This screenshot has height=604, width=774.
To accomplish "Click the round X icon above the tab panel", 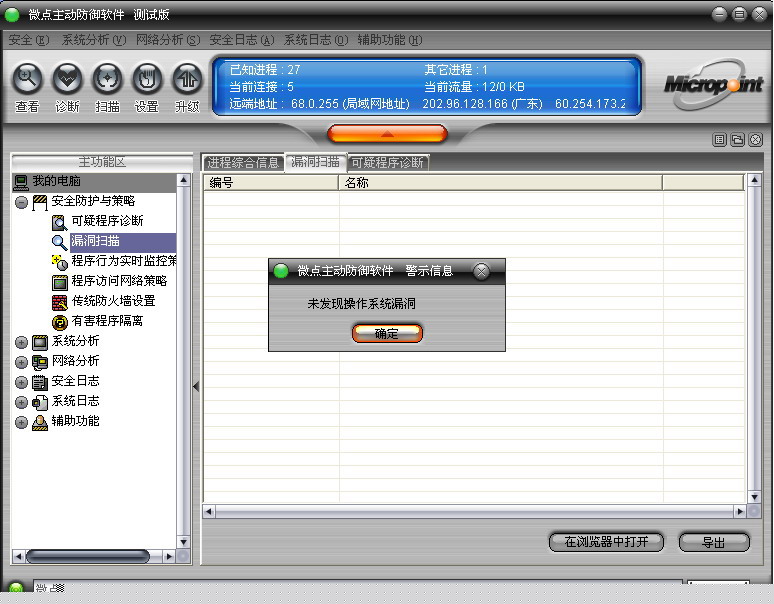I will point(756,140).
